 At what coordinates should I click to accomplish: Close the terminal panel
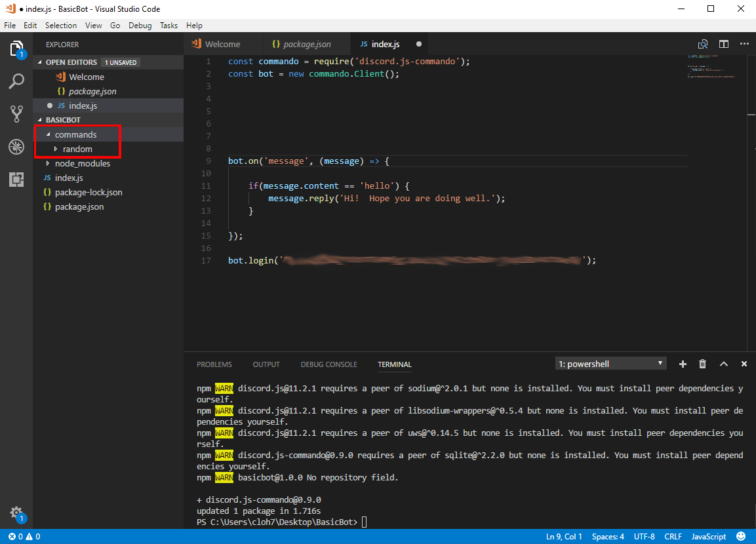point(744,364)
